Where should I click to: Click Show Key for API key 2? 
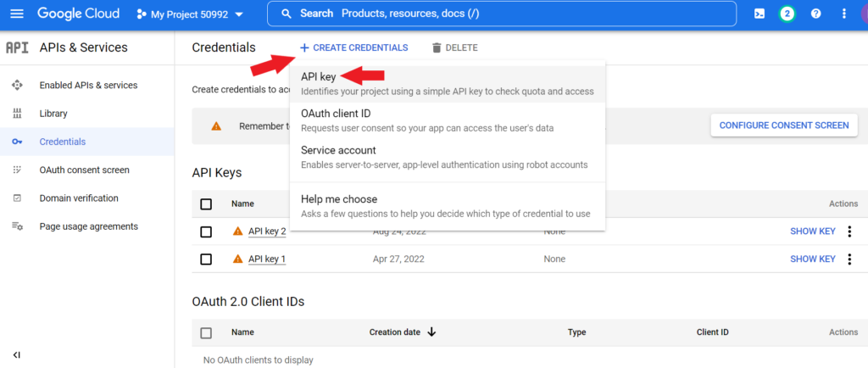pos(812,231)
